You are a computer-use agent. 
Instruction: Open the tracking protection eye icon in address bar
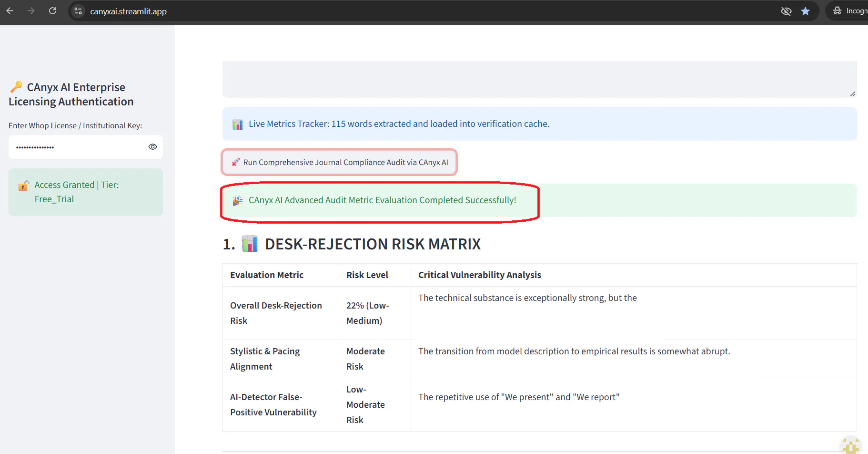(x=786, y=11)
